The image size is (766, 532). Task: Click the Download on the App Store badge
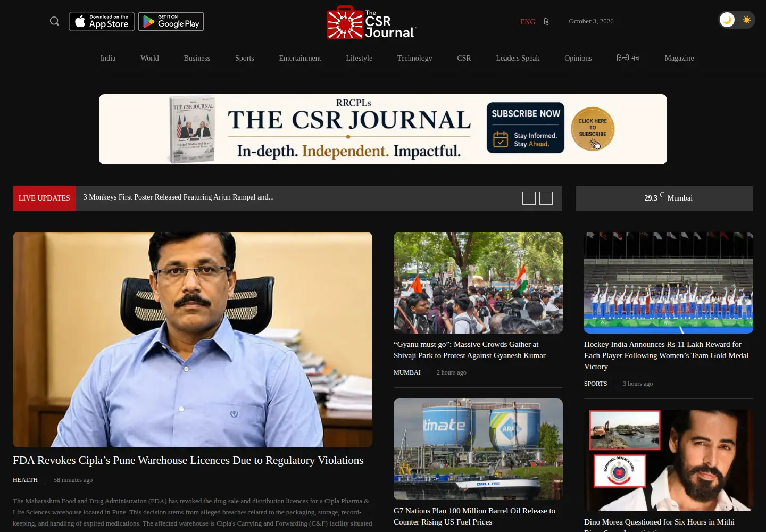(102, 22)
